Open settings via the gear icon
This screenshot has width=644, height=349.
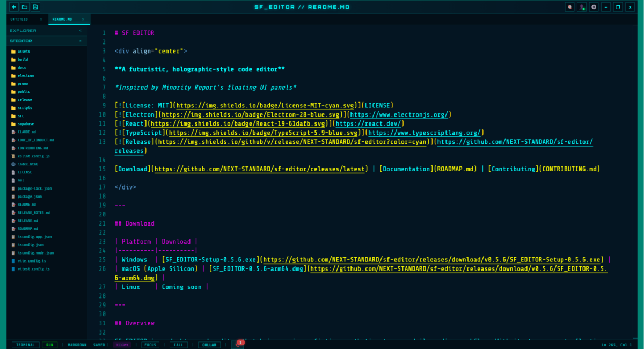[594, 7]
